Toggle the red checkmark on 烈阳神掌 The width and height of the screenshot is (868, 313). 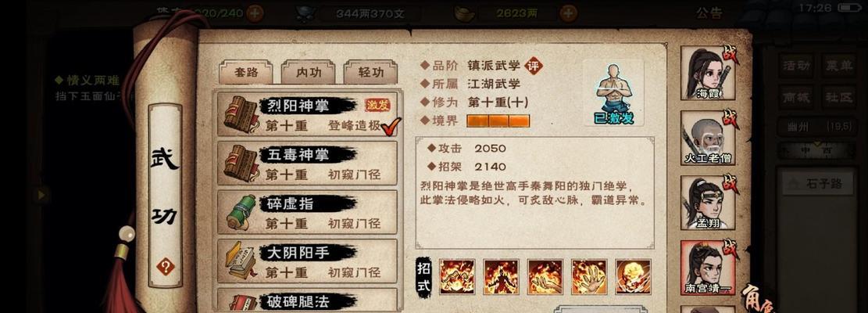click(x=391, y=126)
